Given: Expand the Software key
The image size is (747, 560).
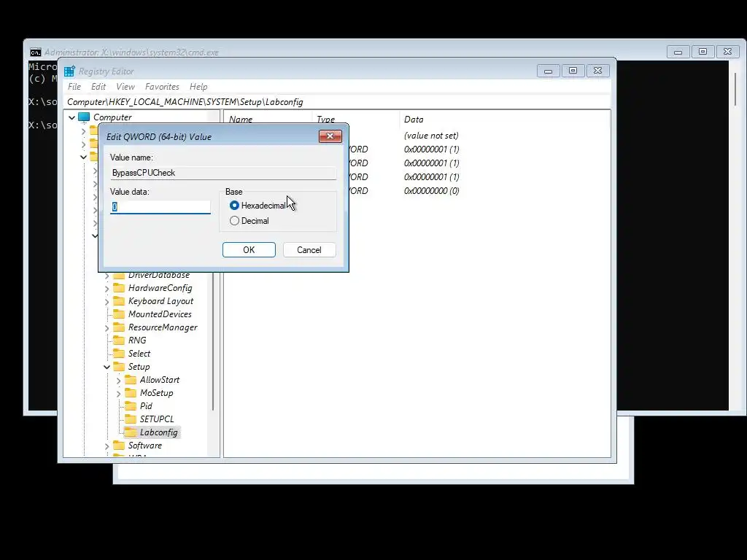Looking at the screenshot, I should (x=107, y=446).
